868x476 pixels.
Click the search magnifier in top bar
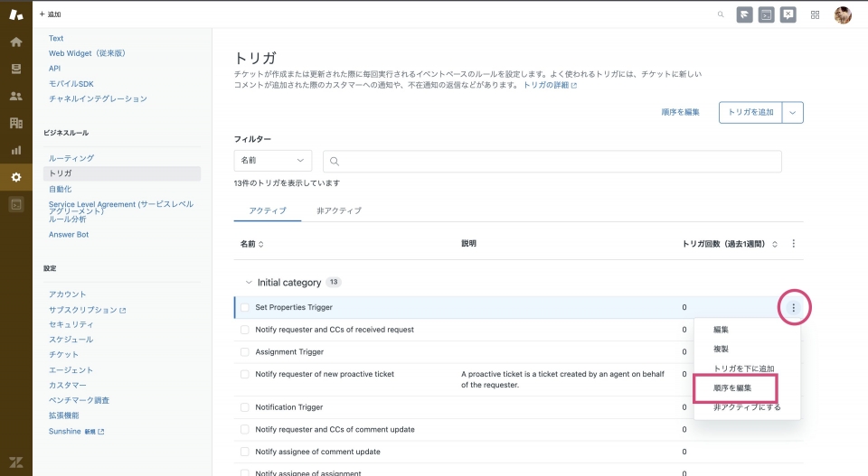[721, 14]
